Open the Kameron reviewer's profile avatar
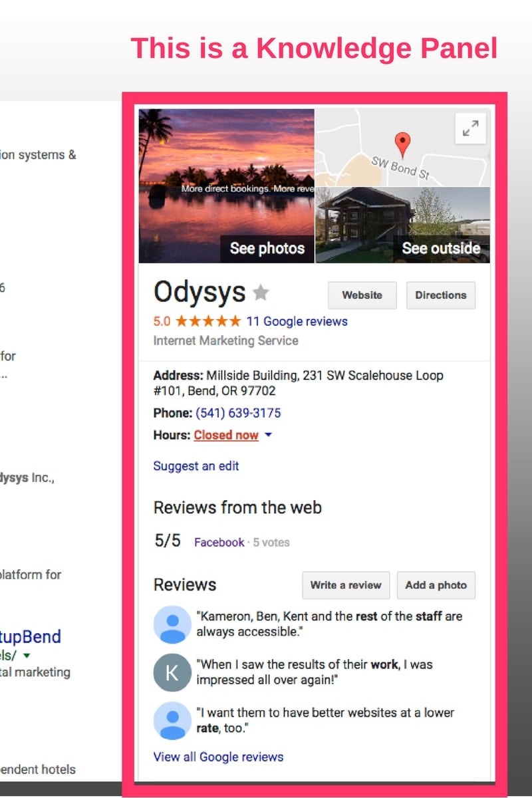Viewport: 532px width, 798px height. coord(172,624)
